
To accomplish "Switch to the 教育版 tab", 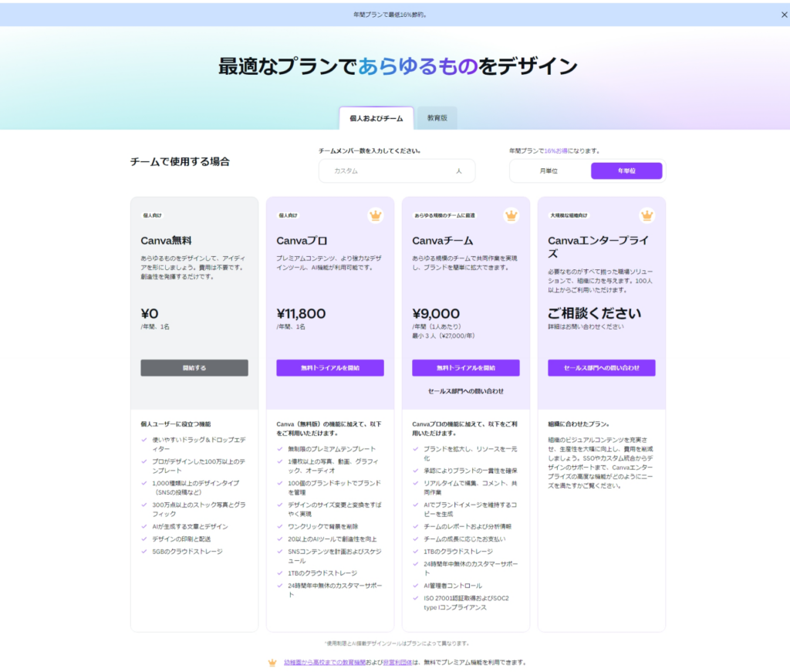I will (x=437, y=119).
